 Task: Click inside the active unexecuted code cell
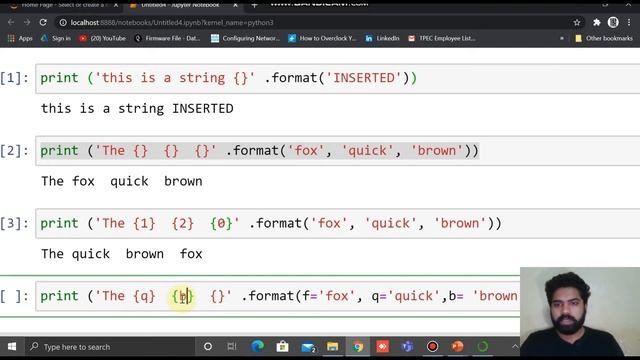[278, 296]
